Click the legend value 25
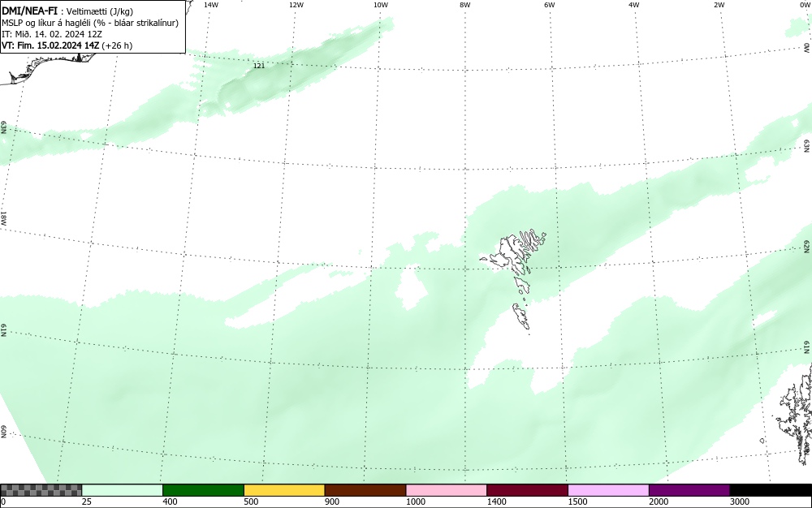812x508 pixels. 87,502
